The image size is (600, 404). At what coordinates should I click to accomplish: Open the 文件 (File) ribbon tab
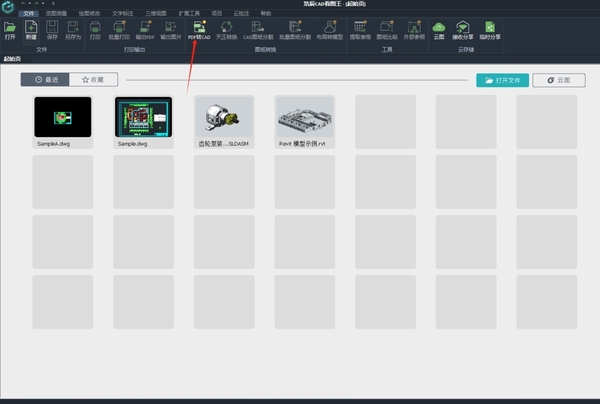[x=28, y=13]
